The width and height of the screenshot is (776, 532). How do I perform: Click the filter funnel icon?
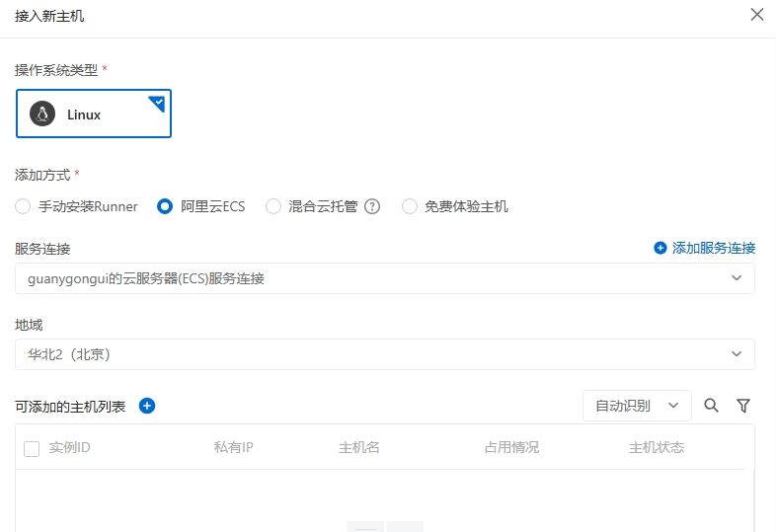click(743, 406)
